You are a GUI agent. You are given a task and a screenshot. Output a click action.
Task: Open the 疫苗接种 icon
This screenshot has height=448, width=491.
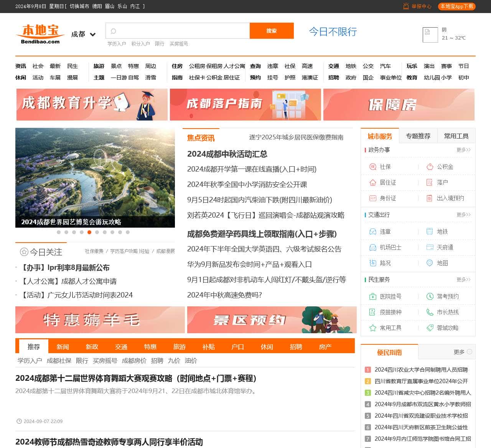[372, 312]
